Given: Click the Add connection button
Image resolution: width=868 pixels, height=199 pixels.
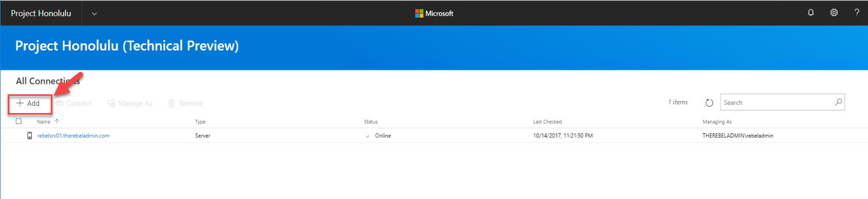Looking at the screenshot, I should pos(28,103).
